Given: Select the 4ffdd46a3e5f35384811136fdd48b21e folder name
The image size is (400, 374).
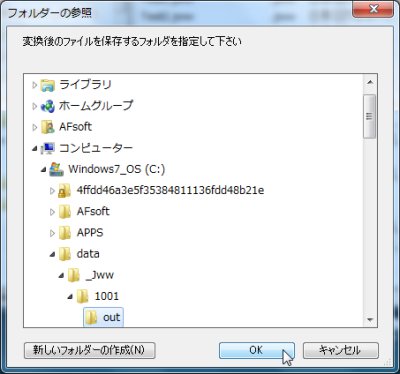Looking at the screenshot, I should tap(170, 190).
